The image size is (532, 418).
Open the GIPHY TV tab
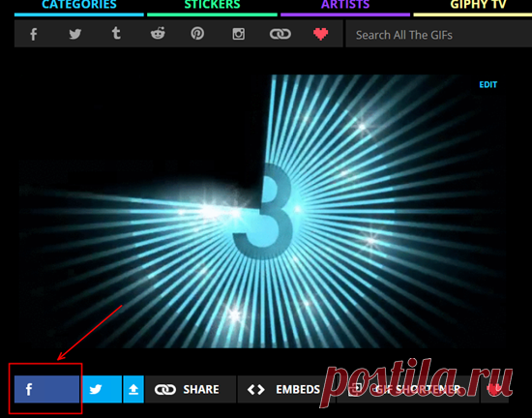coord(478,6)
